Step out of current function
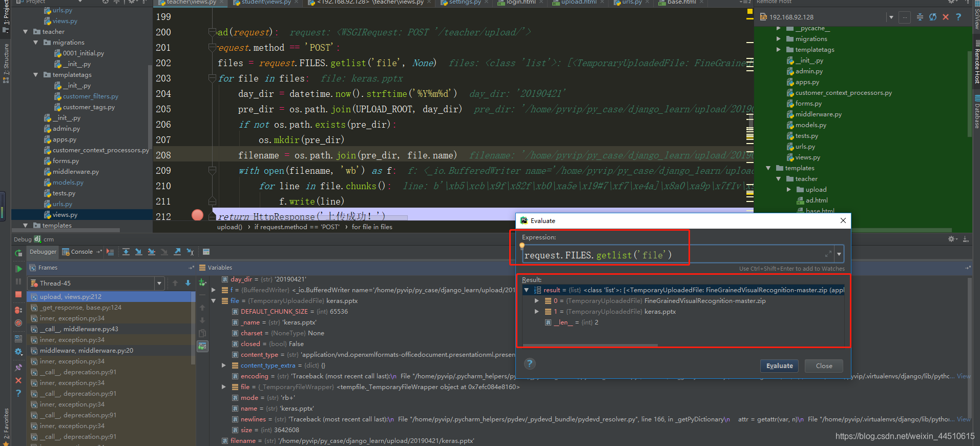This screenshot has width=980, height=446. [x=177, y=252]
